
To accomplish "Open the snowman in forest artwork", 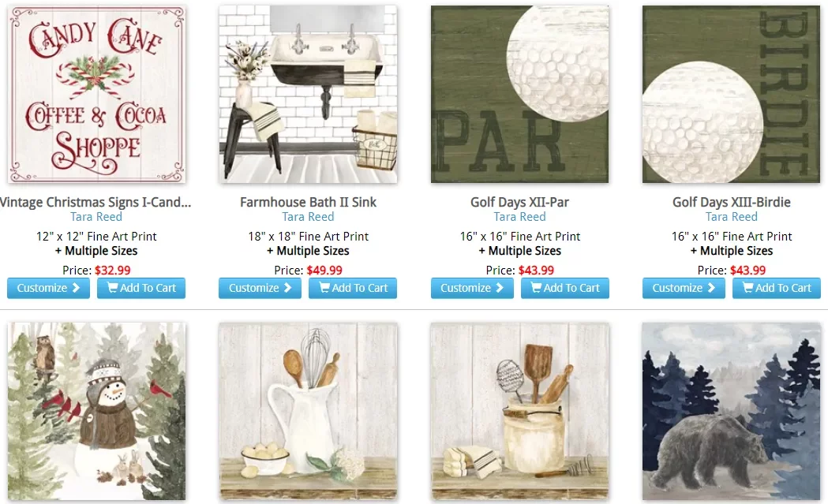I will [96, 411].
